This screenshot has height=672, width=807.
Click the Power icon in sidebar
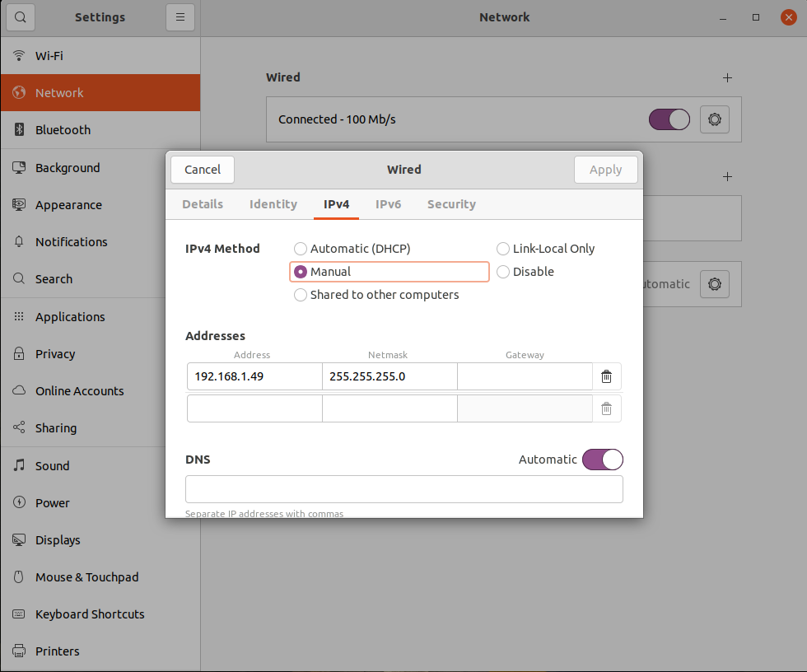point(19,502)
